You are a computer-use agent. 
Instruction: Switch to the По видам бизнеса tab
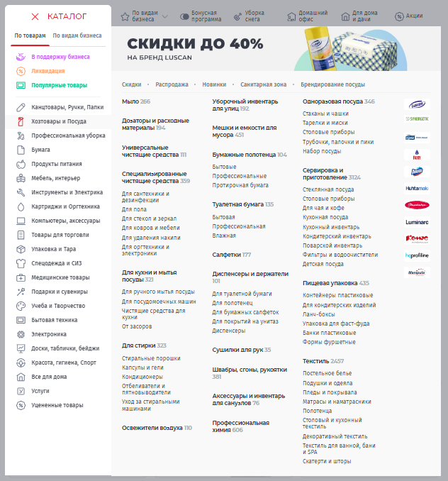[x=77, y=35]
